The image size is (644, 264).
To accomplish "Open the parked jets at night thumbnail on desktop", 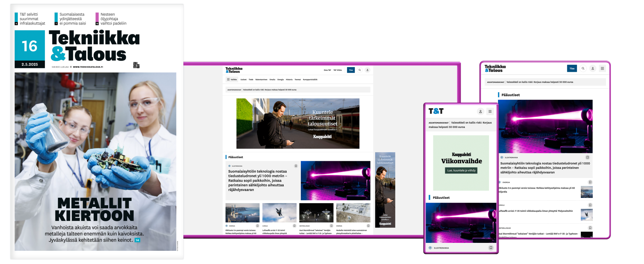I will [x=316, y=213].
